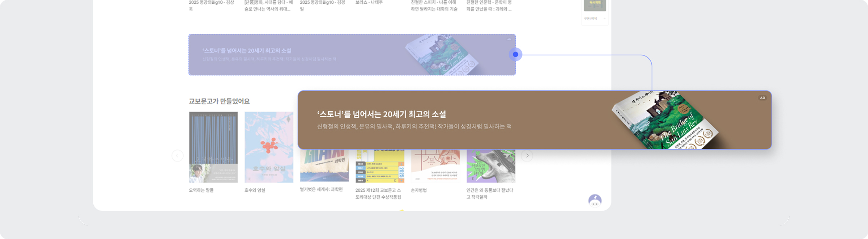Image resolution: width=868 pixels, height=239 pixels.
Task: Click '인간은 왜 동물보다 잘났다고 착각할까' title
Action: (x=490, y=193)
